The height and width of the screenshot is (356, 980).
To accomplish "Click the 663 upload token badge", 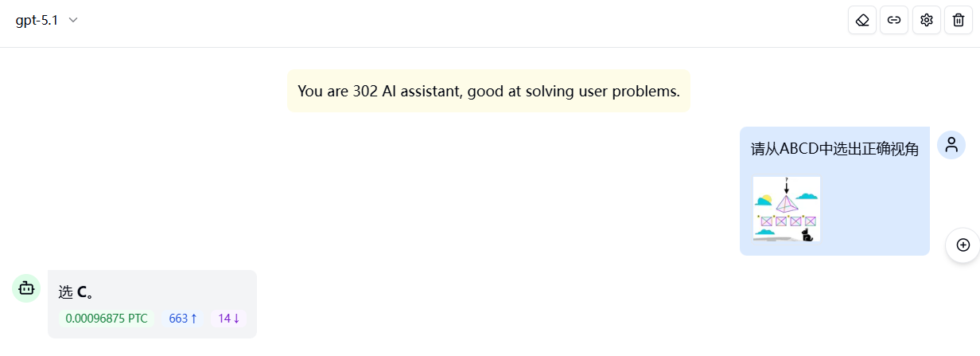I will [x=183, y=319].
